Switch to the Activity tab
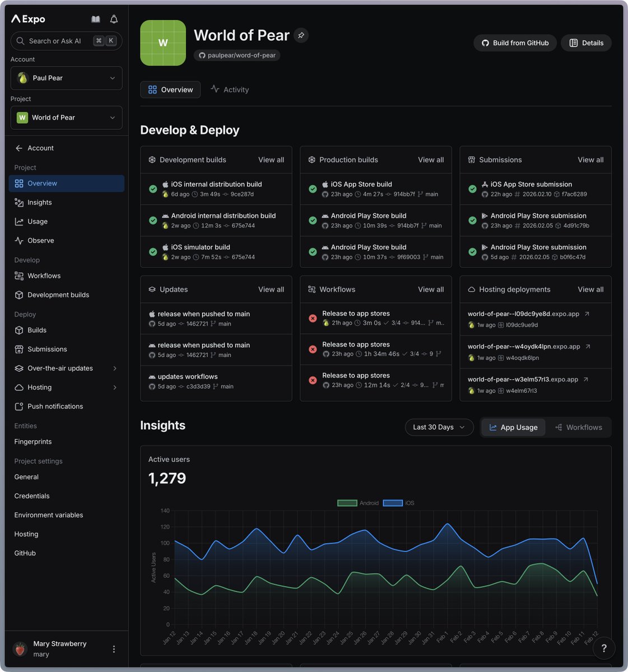Screen dimensions: 628x672 pyautogui.click(x=230, y=90)
